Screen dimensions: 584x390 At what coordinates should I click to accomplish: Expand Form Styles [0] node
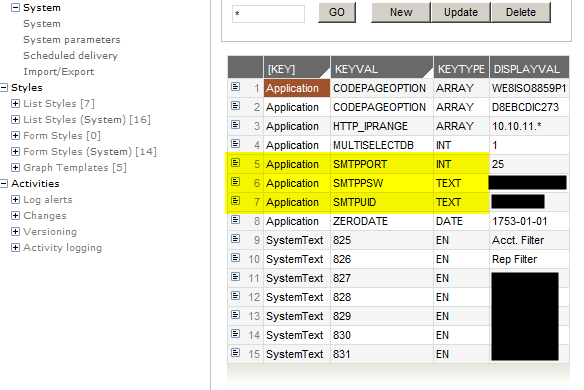coord(15,136)
